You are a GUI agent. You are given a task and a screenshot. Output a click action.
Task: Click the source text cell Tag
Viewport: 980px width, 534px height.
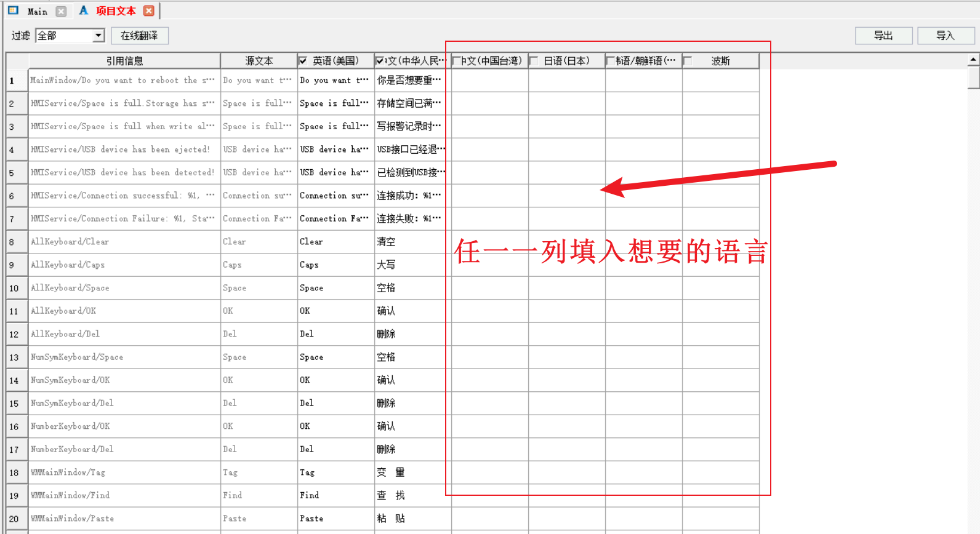click(259, 472)
